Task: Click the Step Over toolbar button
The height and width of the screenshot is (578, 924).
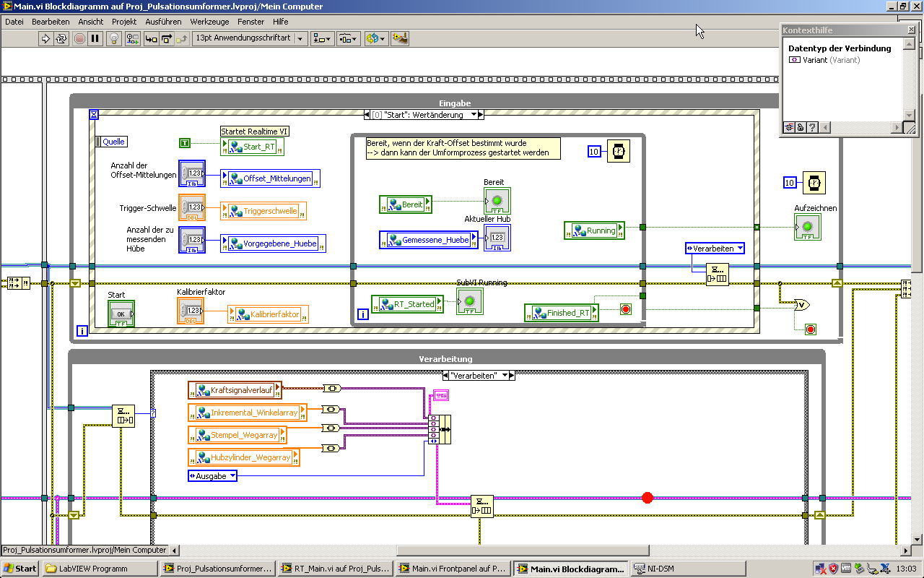Action: [167, 38]
